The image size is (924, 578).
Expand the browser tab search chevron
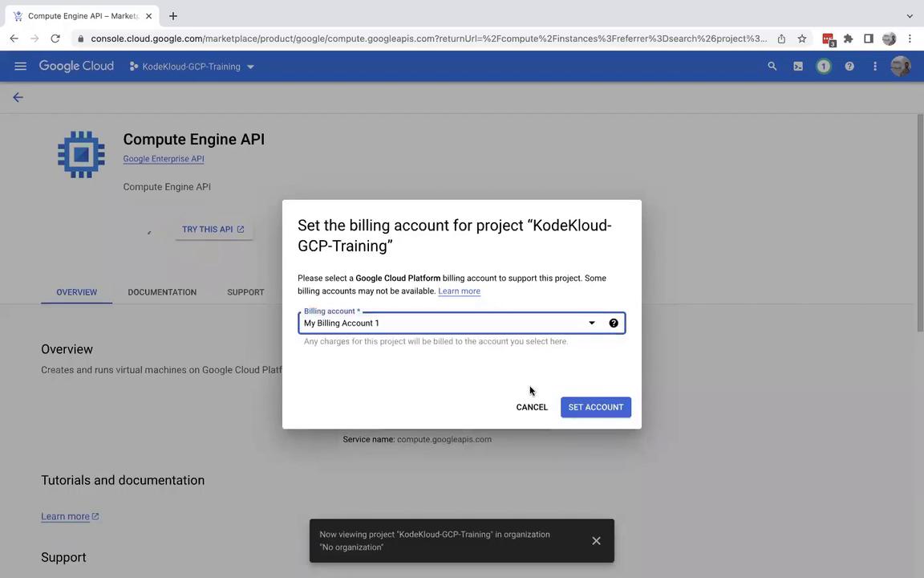pyautogui.click(x=910, y=16)
